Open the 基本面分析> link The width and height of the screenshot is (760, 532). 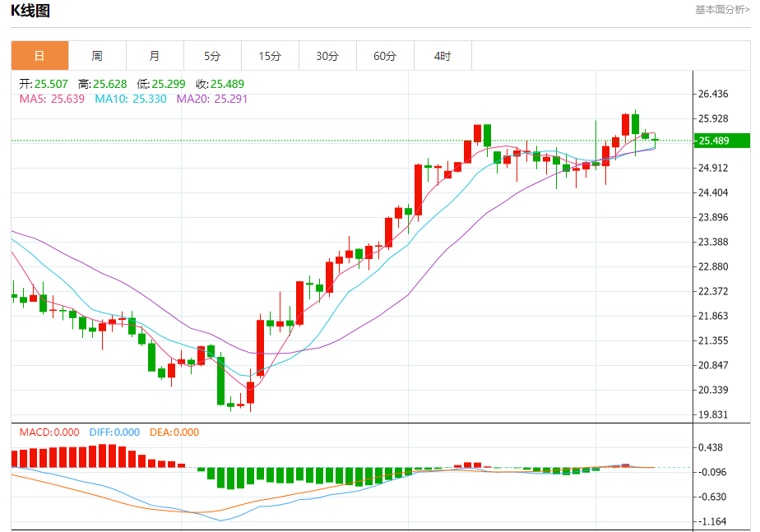pyautogui.click(x=722, y=10)
